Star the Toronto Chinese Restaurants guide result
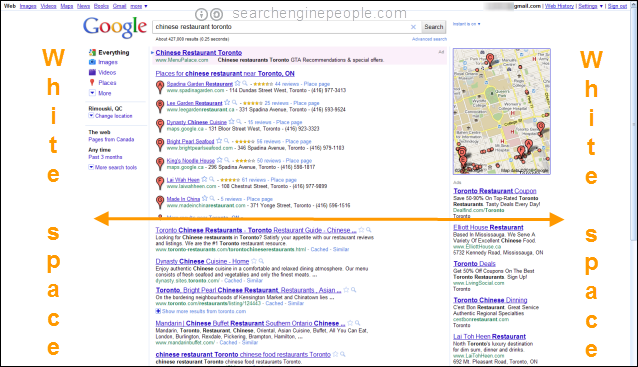638x367 pixels. pyautogui.click(x=361, y=230)
